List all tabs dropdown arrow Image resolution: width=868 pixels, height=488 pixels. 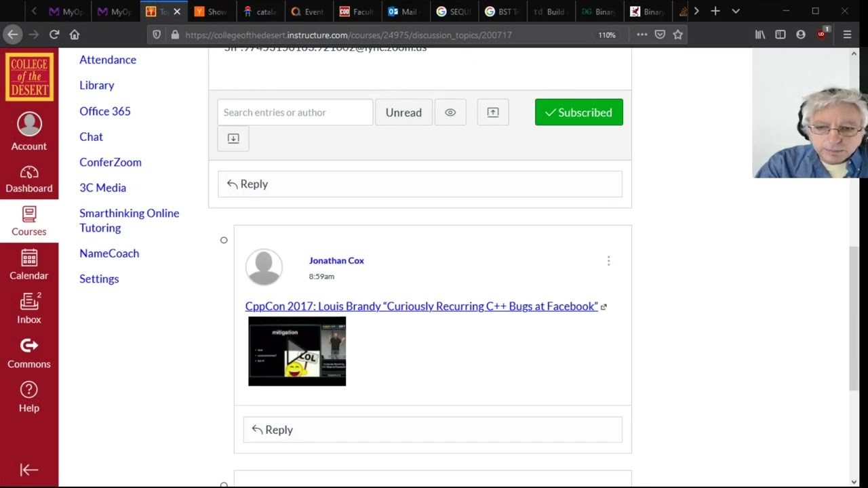click(x=736, y=12)
